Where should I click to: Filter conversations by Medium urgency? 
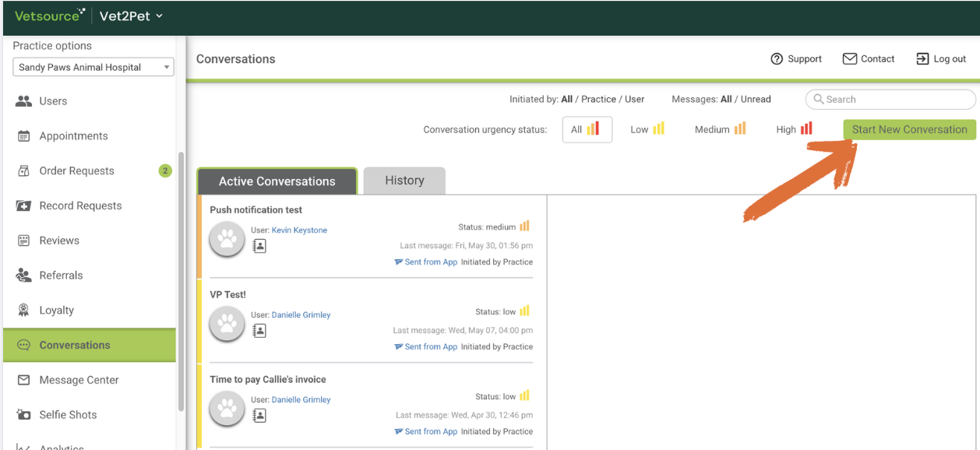coord(720,129)
